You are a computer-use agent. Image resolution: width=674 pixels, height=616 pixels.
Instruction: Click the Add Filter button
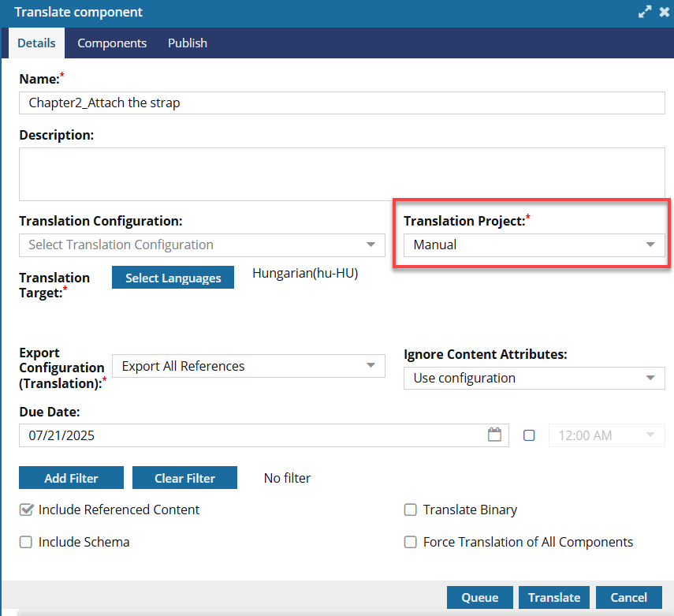[72, 477]
